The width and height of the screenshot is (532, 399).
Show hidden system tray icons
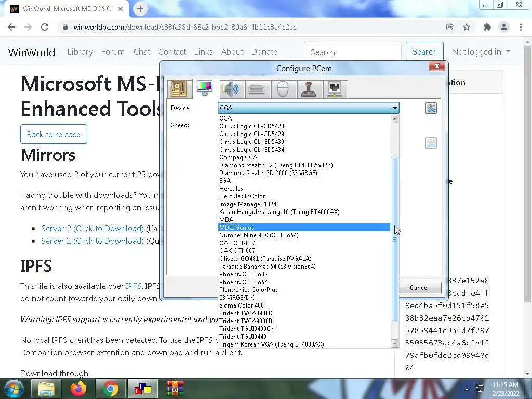[467, 389]
